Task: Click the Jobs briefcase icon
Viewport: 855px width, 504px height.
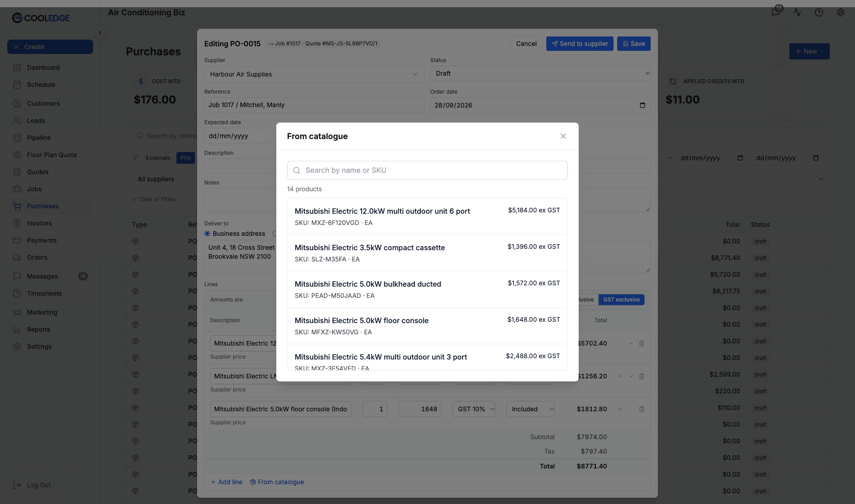Action: pyautogui.click(x=17, y=189)
